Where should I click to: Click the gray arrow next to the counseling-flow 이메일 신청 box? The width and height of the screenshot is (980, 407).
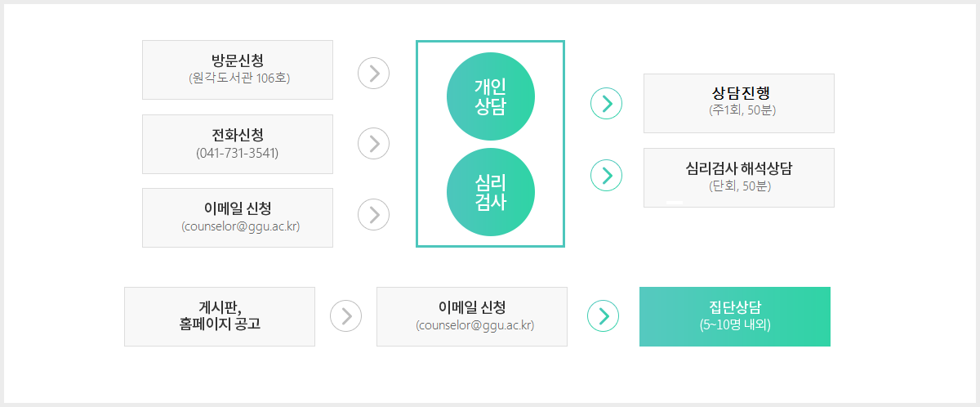pos(373,214)
